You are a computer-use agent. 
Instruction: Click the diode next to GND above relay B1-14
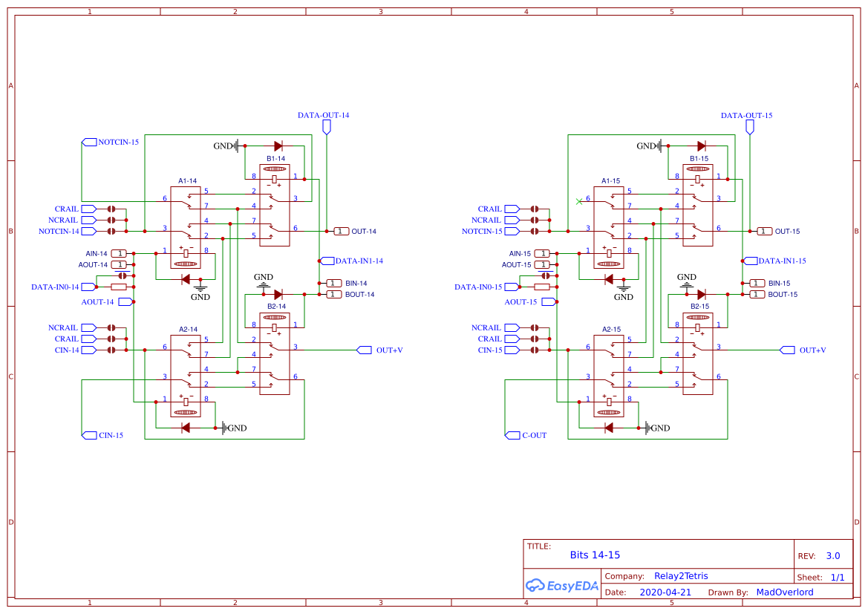coord(277,146)
